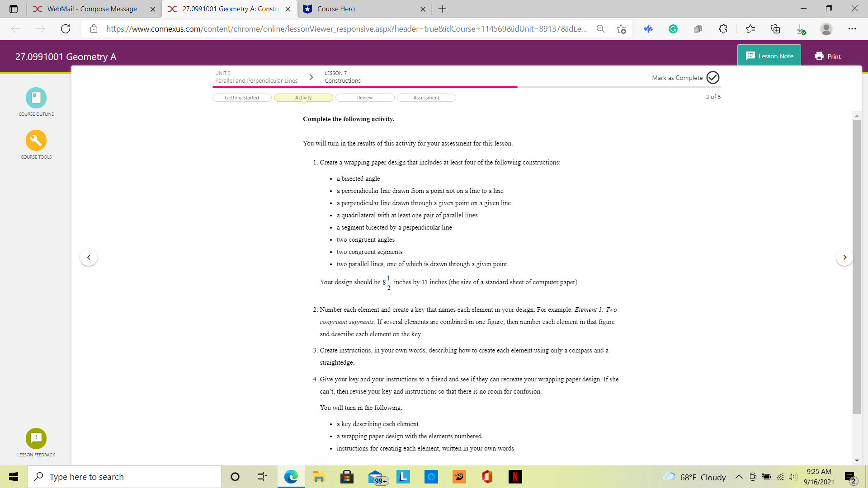Switch to the Review tab
This screenshot has height=488, width=868.
click(x=364, y=97)
